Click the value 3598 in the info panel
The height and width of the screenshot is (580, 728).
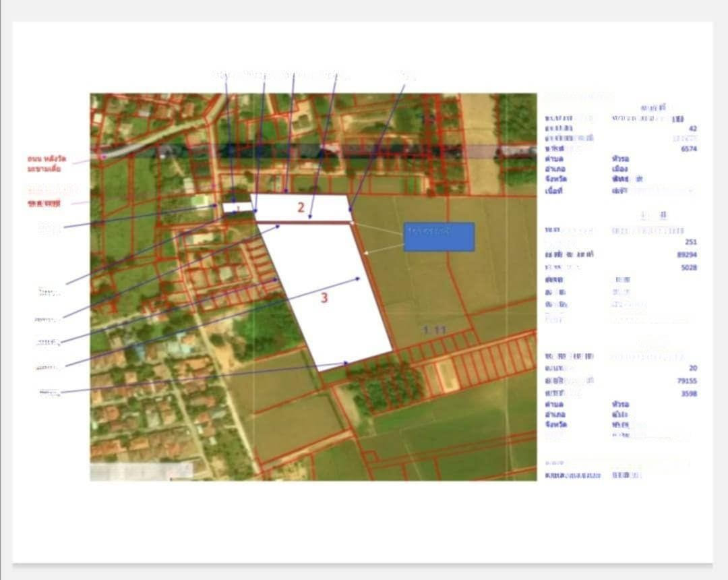(x=688, y=393)
